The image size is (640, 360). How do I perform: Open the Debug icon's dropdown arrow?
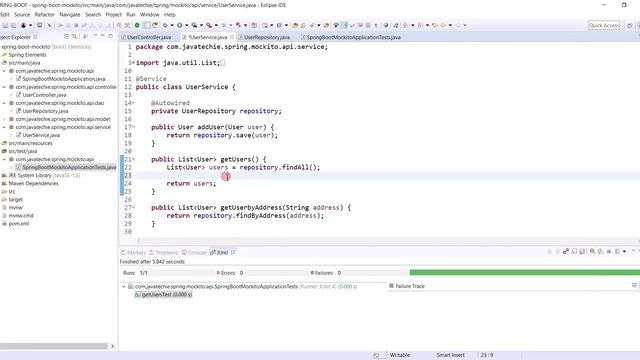(172, 25)
